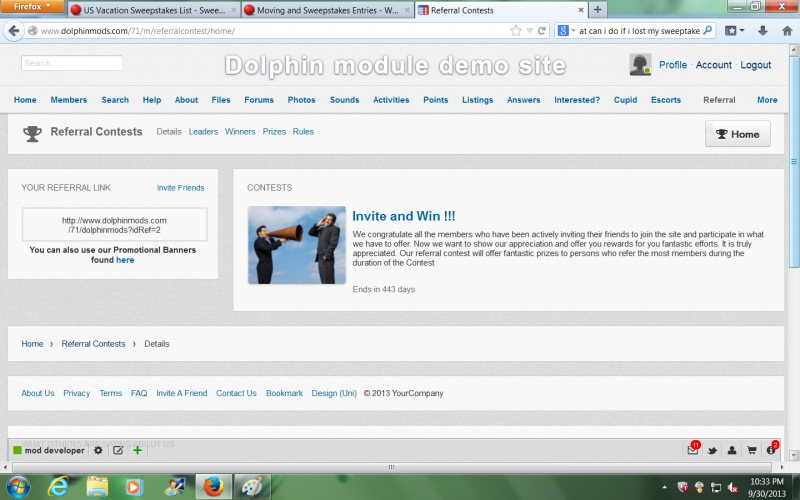Open the Firefox application menu button
Image resolution: width=800 pixels, height=500 pixels.
tap(32, 7)
